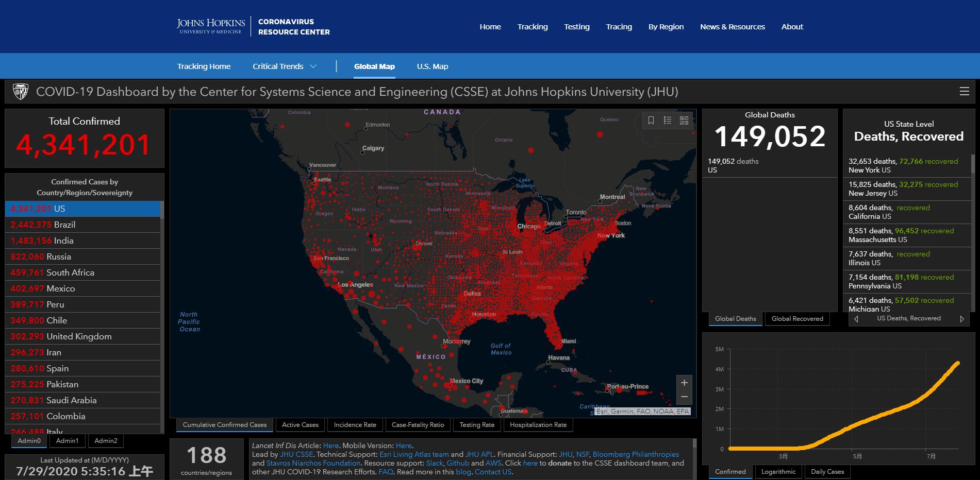Viewport: 980px width, 480px height.
Task: Select the Global Deaths tab
Action: 736,319
